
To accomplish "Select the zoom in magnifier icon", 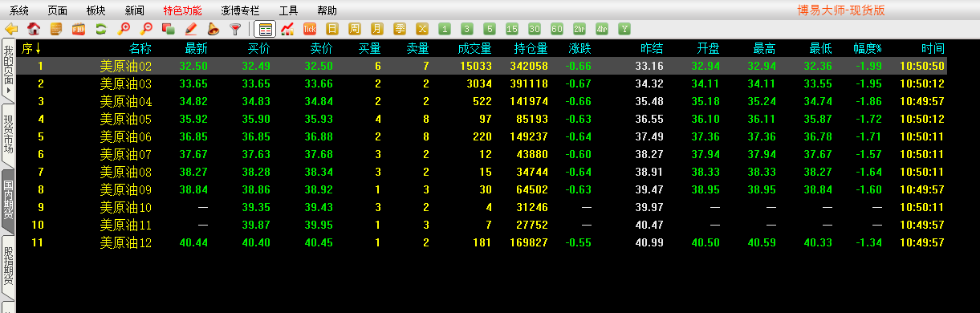I will (124, 29).
